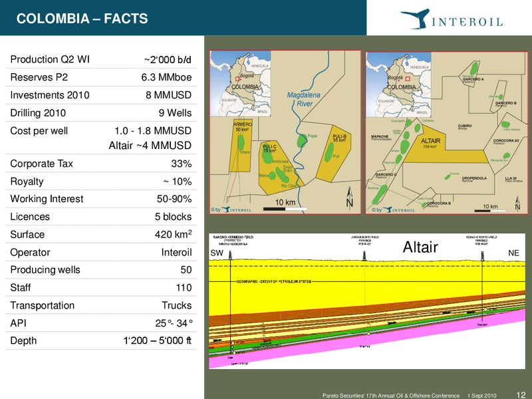The width and height of the screenshot is (532, 399).
Task: Click the ~ 10% royalty value
Action: click(x=178, y=182)
